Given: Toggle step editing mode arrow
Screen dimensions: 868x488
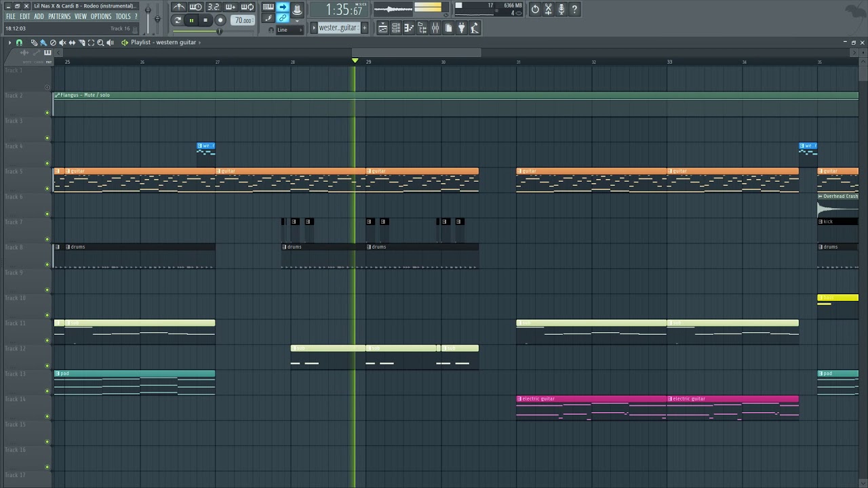Looking at the screenshot, I should point(283,7).
